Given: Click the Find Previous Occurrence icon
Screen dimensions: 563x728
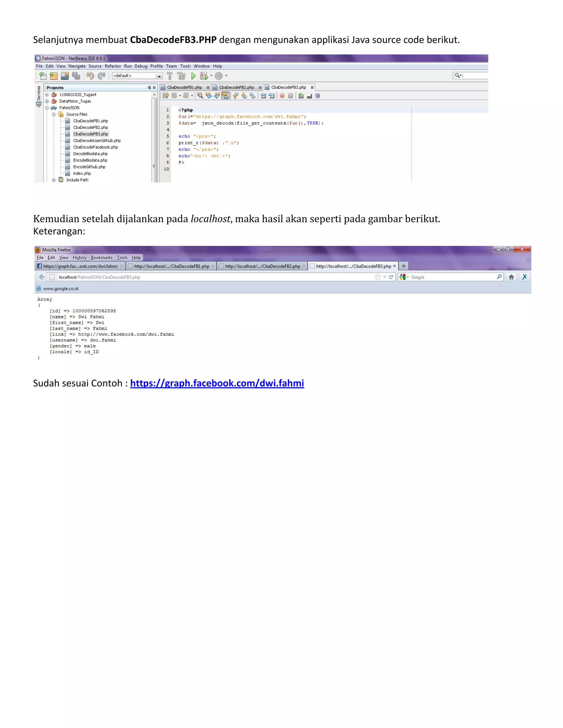Looking at the screenshot, I should click(209, 96).
